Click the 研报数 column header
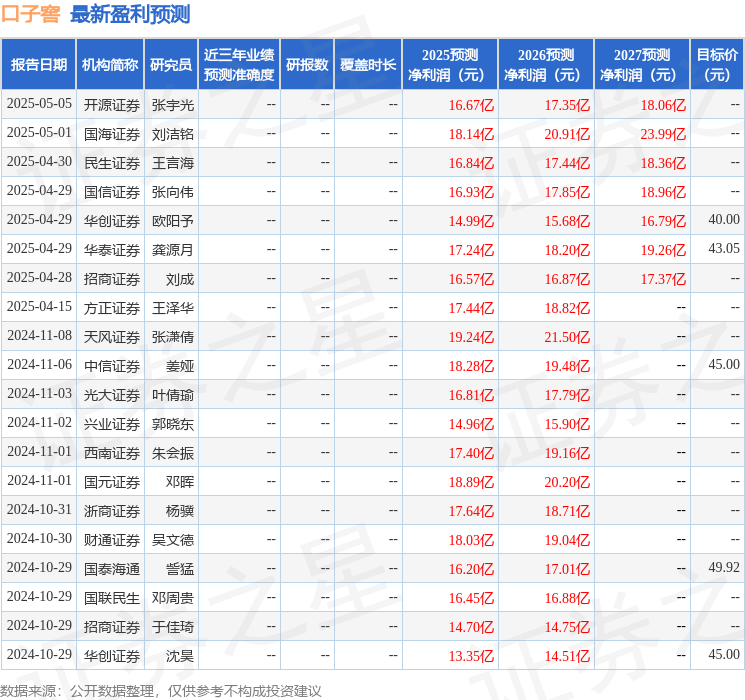This screenshot has width=745, height=700. (x=307, y=65)
